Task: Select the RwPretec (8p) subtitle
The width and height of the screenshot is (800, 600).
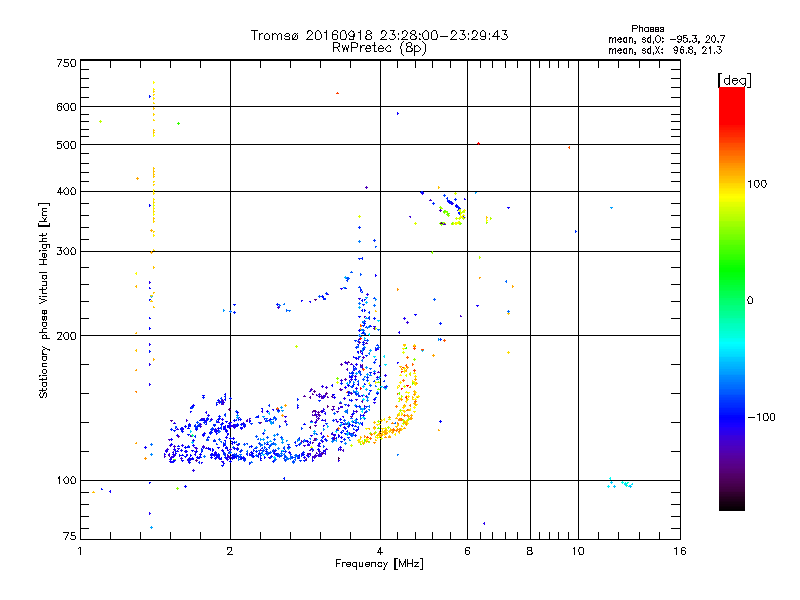Action: pos(379,48)
